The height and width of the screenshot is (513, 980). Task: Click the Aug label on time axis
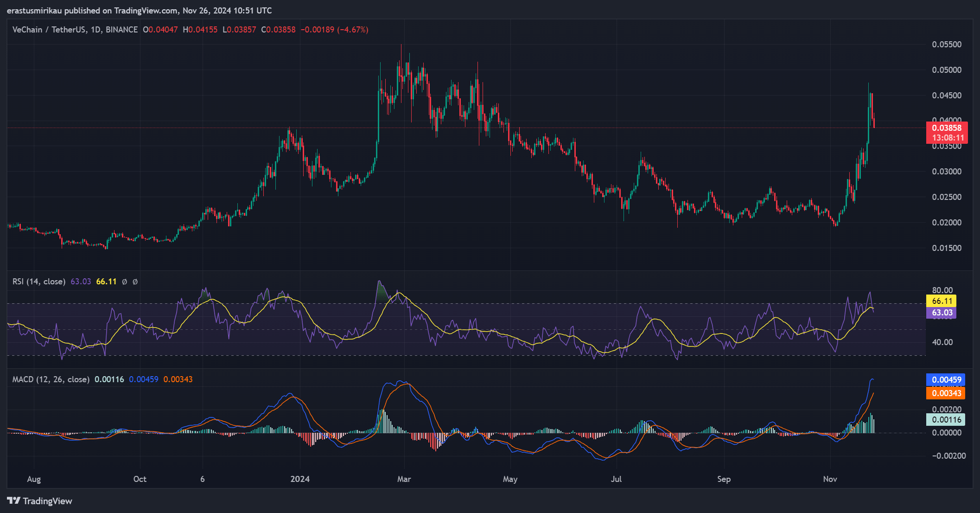pos(34,479)
